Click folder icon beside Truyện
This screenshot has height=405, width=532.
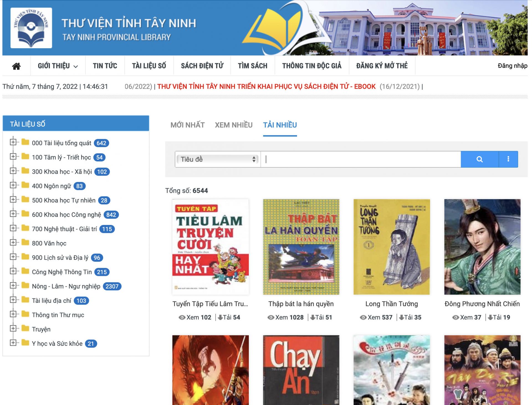coord(25,329)
